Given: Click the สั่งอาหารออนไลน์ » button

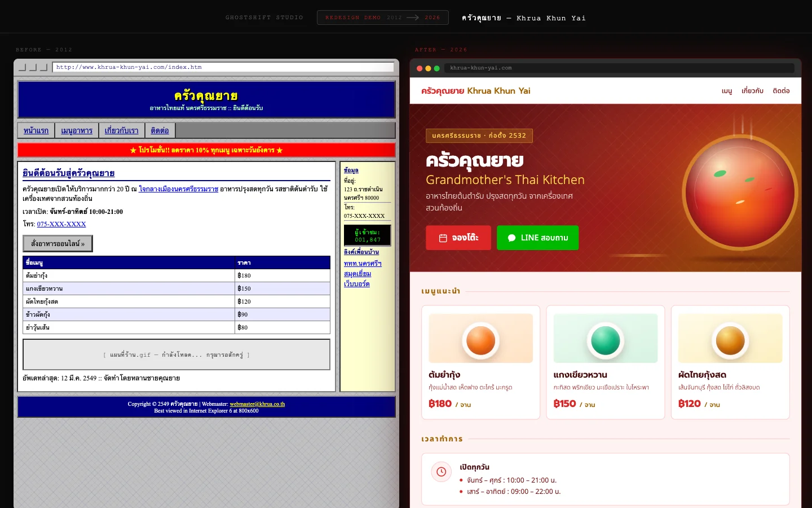Looking at the screenshot, I should 58,244.
